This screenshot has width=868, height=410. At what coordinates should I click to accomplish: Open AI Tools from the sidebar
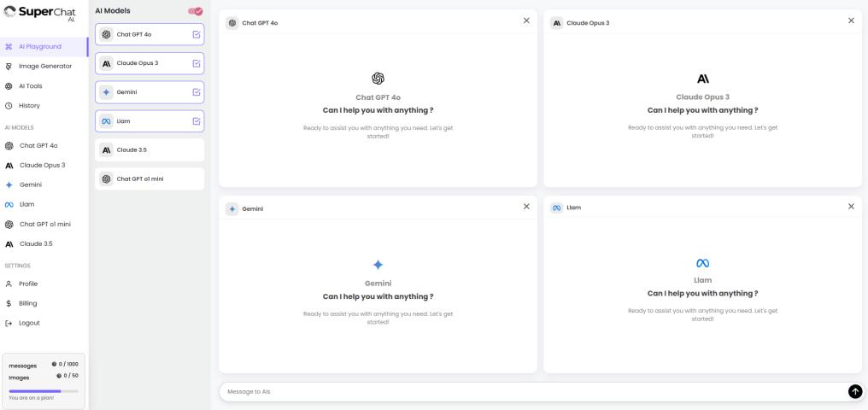coord(30,86)
